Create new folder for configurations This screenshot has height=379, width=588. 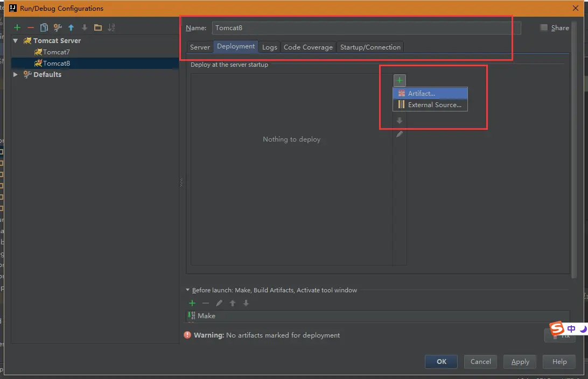pos(98,27)
